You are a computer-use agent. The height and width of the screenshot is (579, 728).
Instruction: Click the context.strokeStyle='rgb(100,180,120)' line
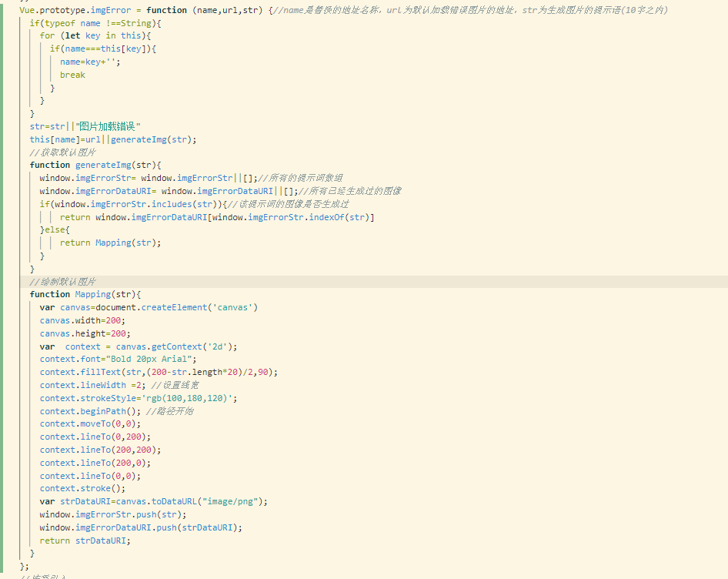click(x=139, y=398)
